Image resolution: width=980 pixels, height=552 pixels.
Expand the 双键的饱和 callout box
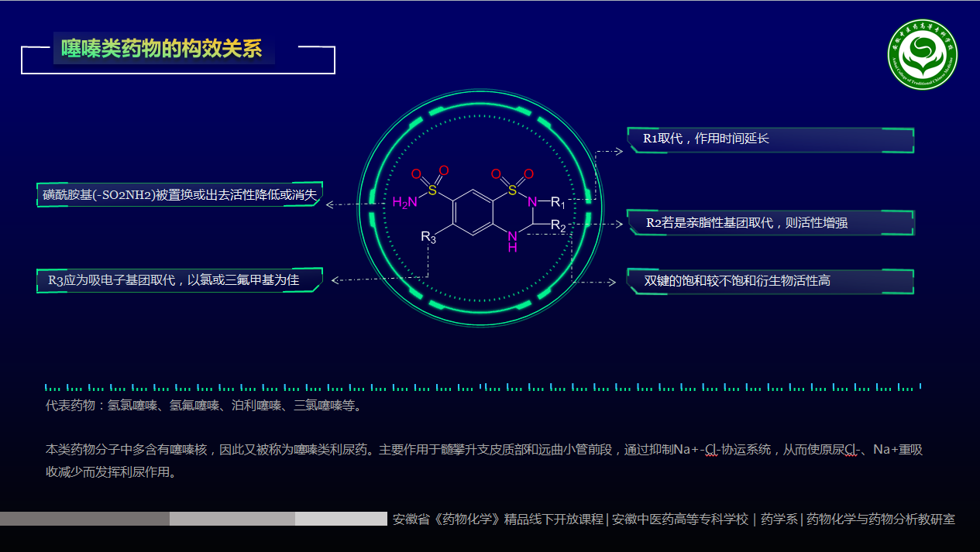click(x=770, y=281)
